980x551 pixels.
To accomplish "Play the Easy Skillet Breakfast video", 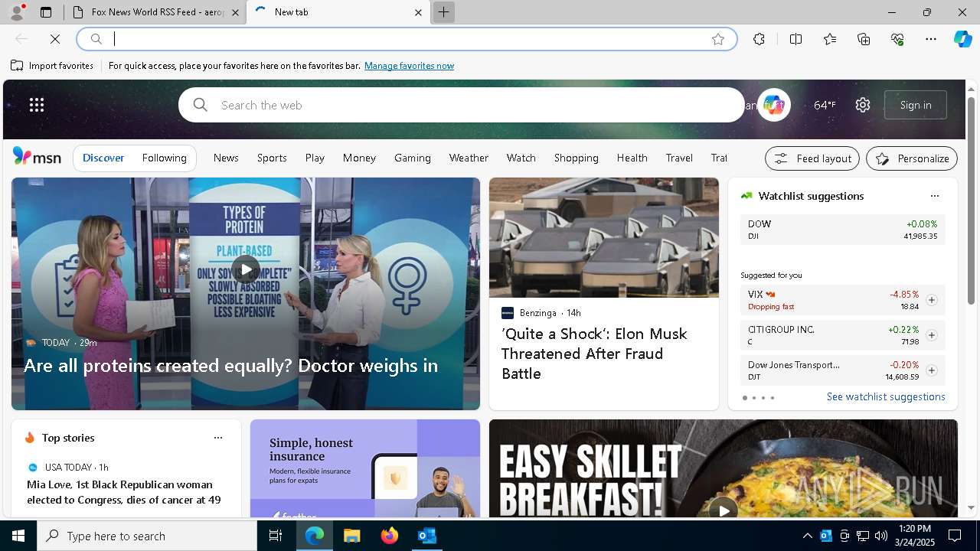I will click(724, 510).
